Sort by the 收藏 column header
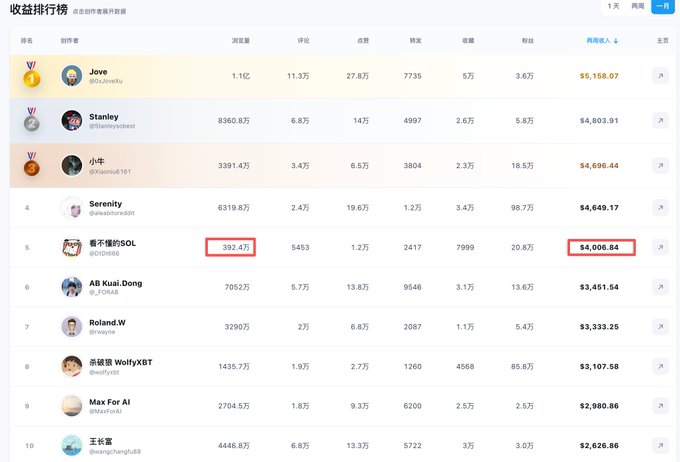The image size is (680, 462). click(468, 41)
